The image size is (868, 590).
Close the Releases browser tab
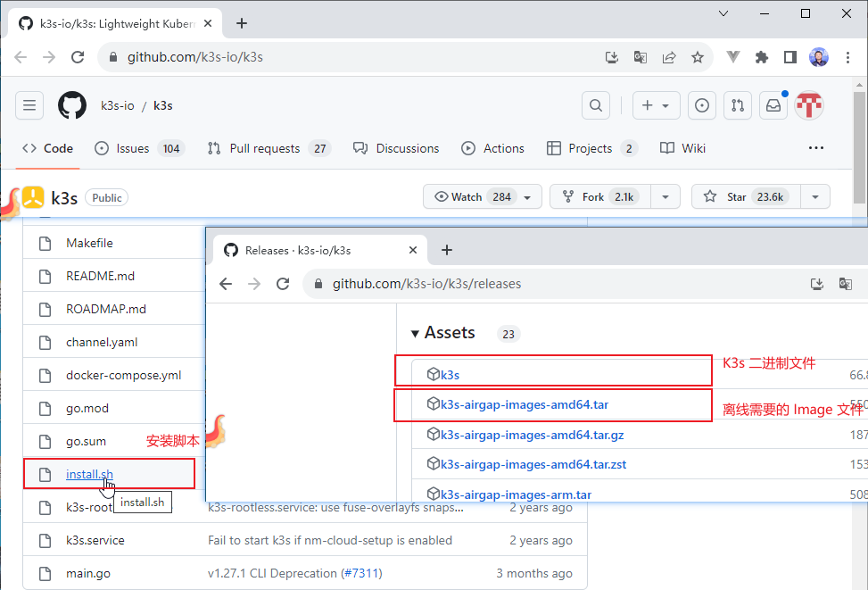coord(413,250)
